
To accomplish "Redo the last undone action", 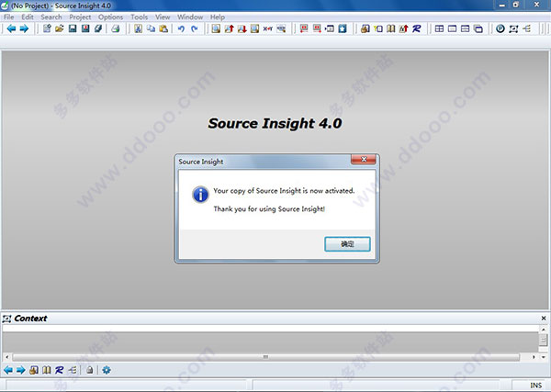I will tap(194, 28).
